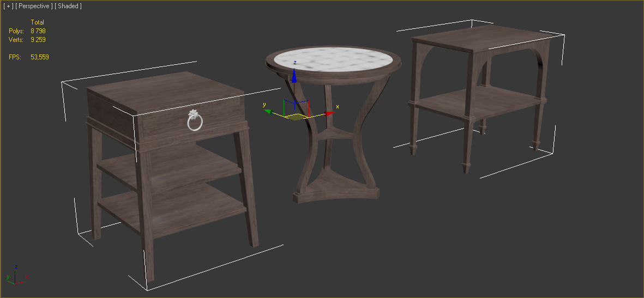The width and height of the screenshot is (644, 298).
Task: Click the FPS value 53,559
Action: click(x=39, y=57)
